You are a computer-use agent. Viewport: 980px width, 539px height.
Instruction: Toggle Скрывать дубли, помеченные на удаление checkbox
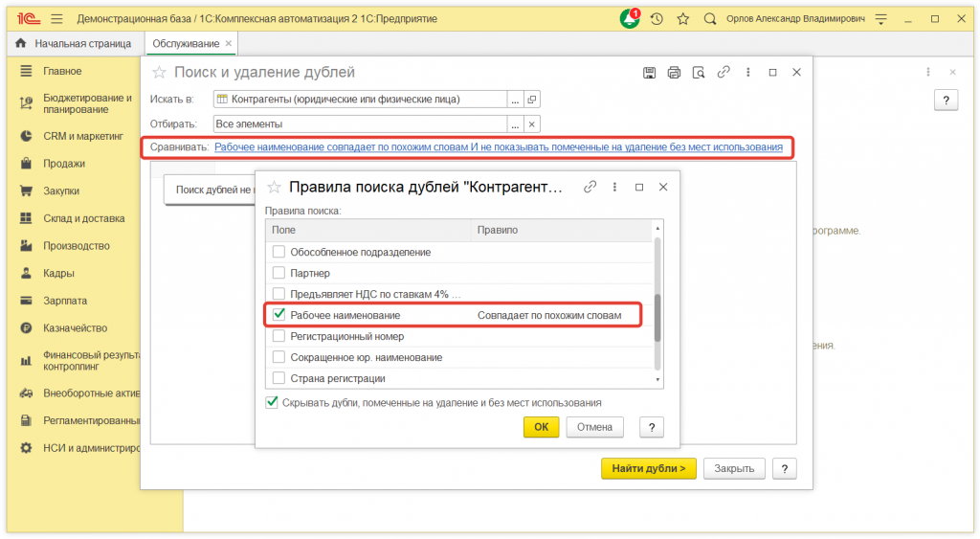click(x=272, y=403)
